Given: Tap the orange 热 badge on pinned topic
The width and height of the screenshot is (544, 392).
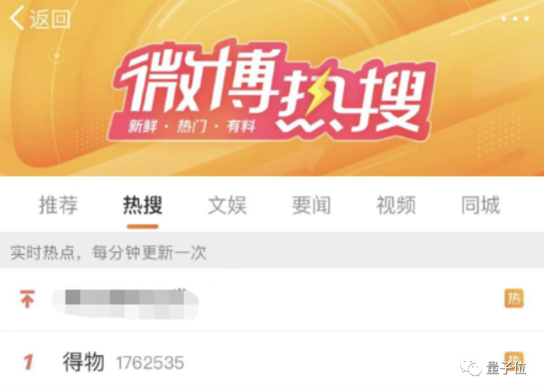Looking at the screenshot, I should point(514,298).
